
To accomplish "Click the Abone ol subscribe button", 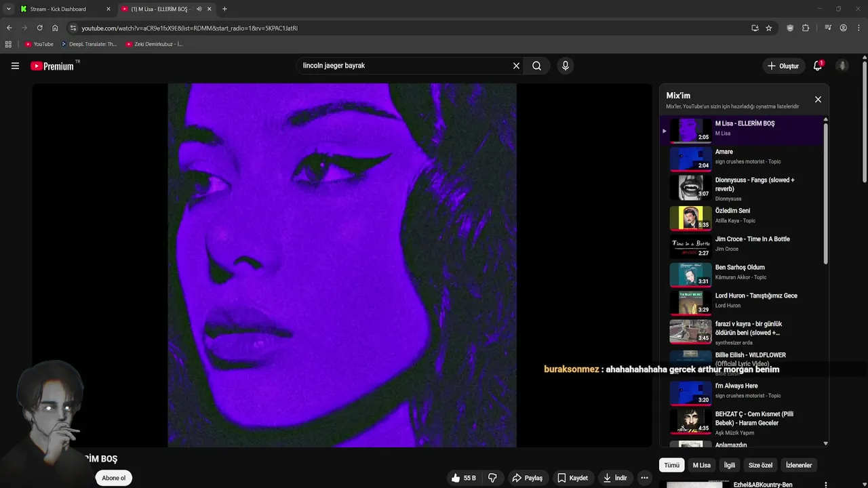I will coord(113,478).
